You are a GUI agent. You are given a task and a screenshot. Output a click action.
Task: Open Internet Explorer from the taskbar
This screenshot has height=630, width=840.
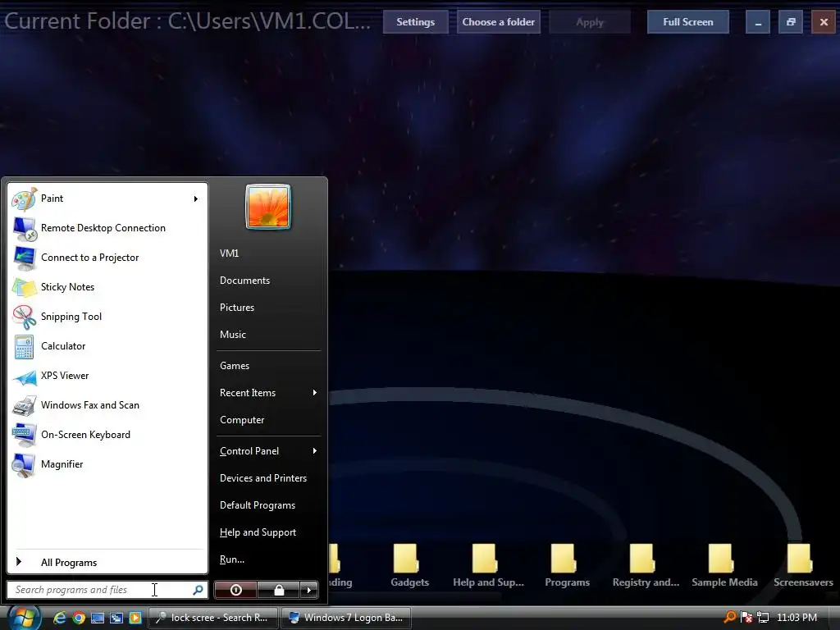pos(59,618)
